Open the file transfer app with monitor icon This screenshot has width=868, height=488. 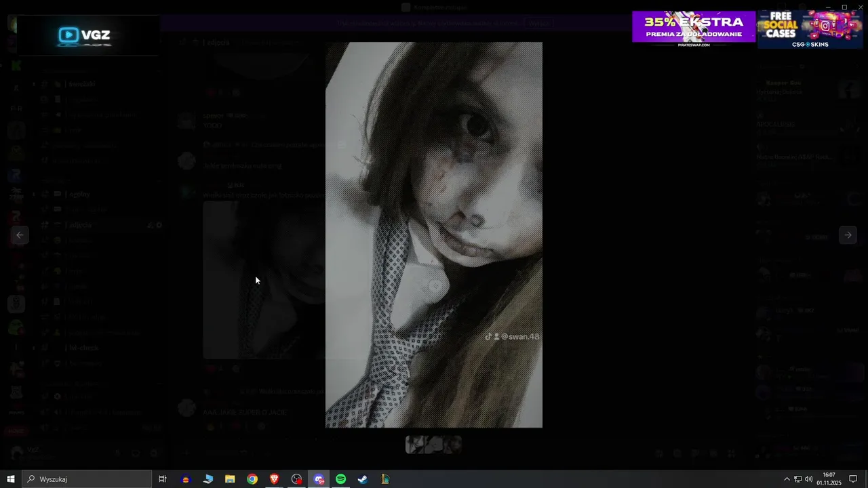click(x=208, y=479)
